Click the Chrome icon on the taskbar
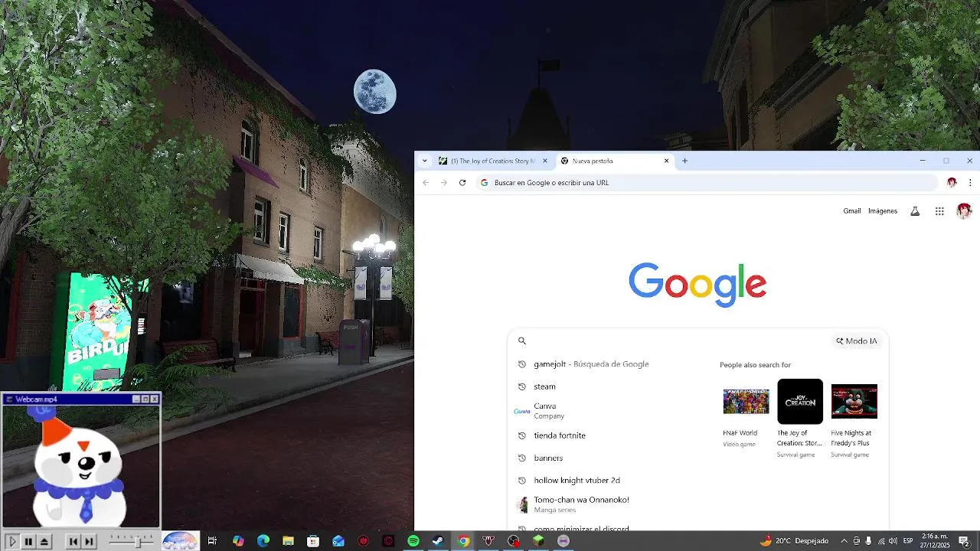 (x=463, y=541)
